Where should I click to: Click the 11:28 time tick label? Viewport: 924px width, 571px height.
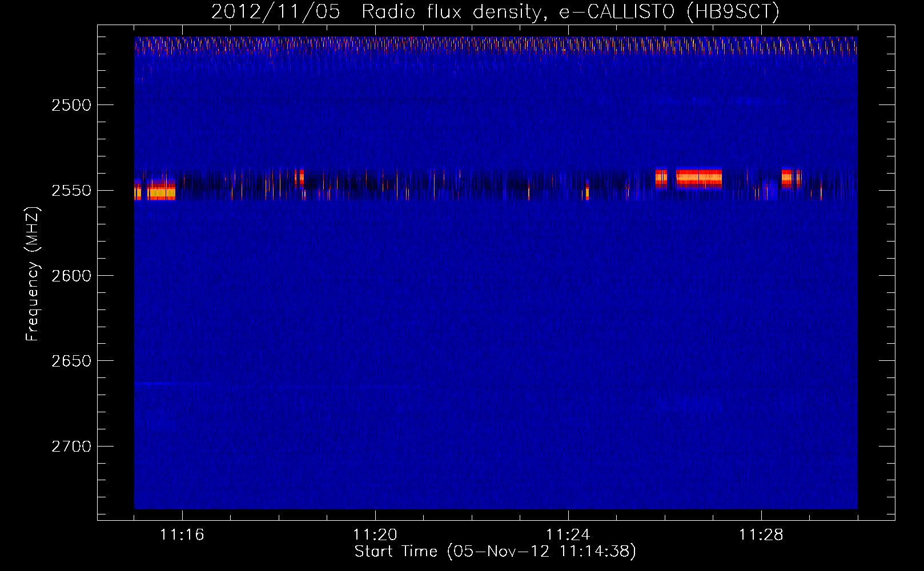(x=761, y=535)
